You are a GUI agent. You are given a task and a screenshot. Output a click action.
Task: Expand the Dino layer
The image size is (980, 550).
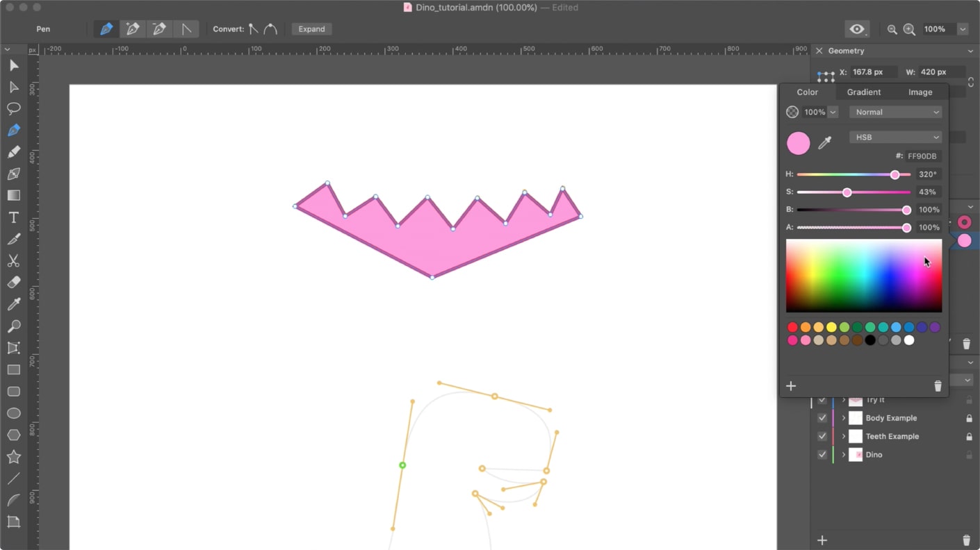[844, 455]
